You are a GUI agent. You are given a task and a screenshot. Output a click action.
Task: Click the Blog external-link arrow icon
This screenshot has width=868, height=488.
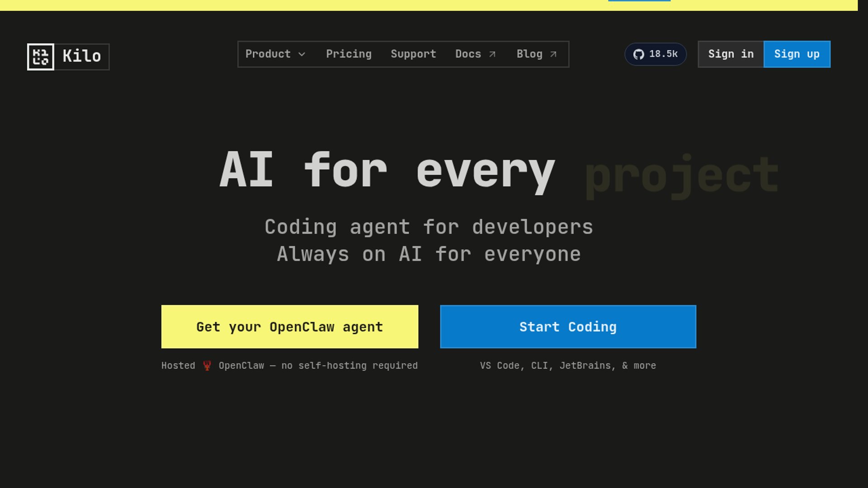[553, 54]
